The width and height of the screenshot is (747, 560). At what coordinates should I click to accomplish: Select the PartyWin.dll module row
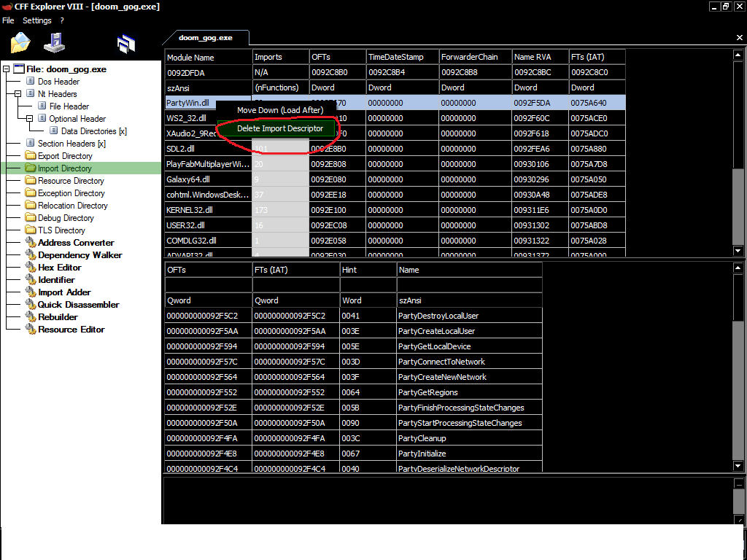(x=395, y=103)
